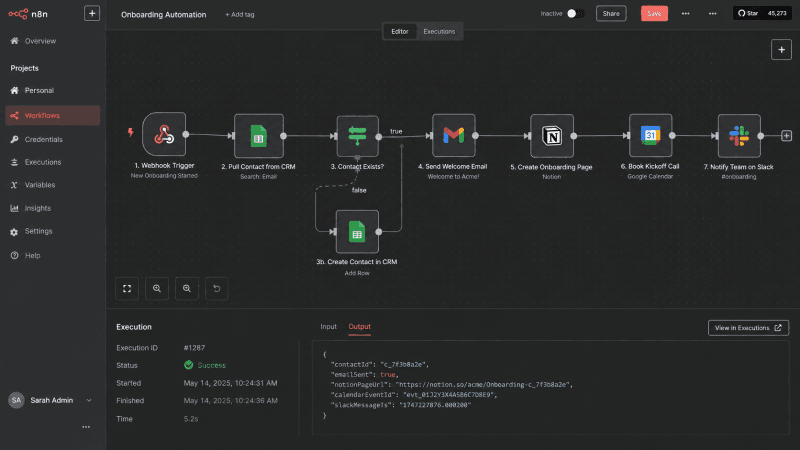This screenshot has width=800, height=450.
Task: Click the Add tag link
Action: pos(240,14)
